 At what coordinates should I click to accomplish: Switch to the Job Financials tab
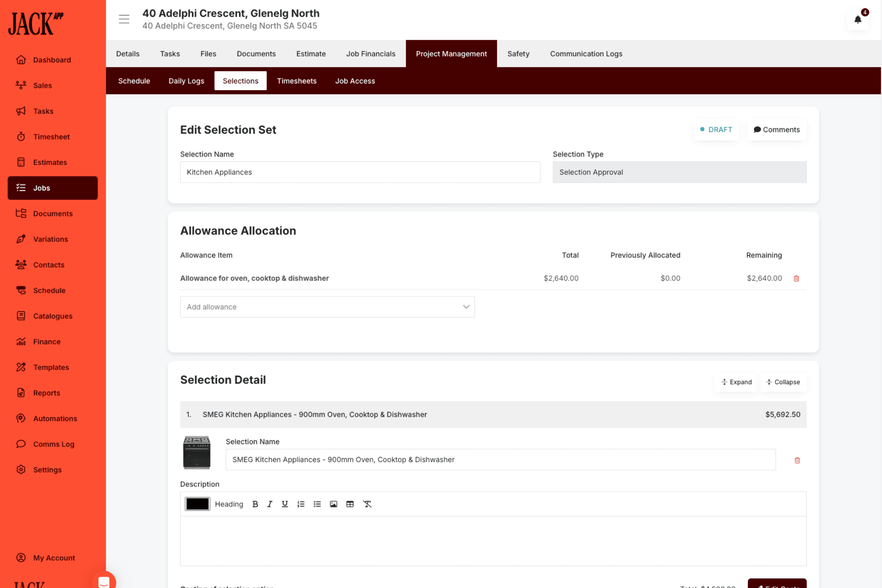coord(370,54)
